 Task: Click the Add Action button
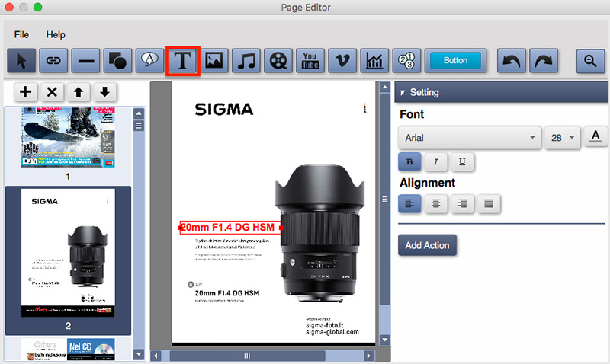[x=427, y=245]
